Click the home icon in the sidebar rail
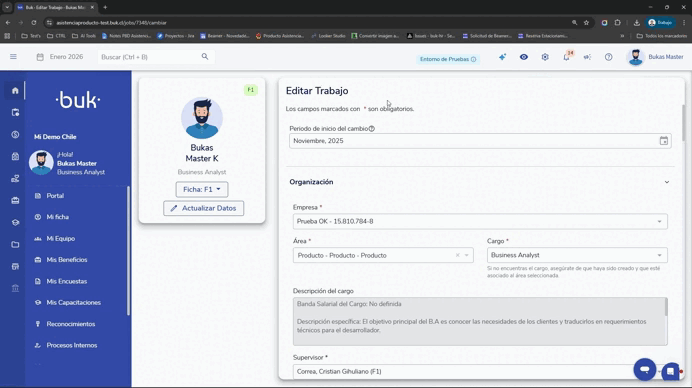Image resolution: width=692 pixels, height=388 pixels. point(15,90)
